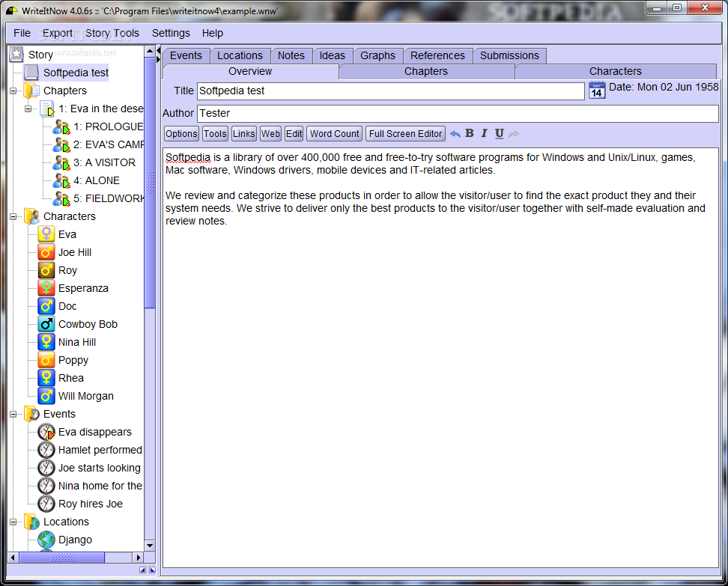Viewport: 728px width, 586px height.
Task: Click the PROLOGUE scene icon
Action: [x=61, y=126]
